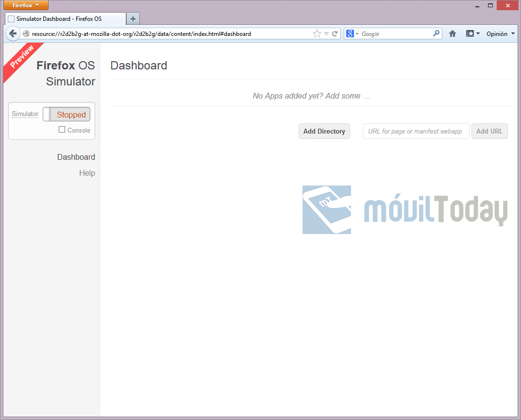Click the search magnifier icon
Screen dimensions: 521x420
point(436,34)
